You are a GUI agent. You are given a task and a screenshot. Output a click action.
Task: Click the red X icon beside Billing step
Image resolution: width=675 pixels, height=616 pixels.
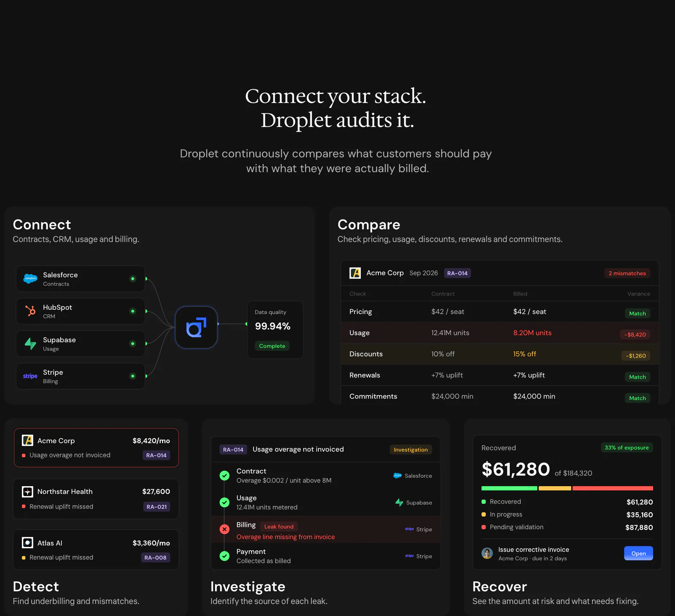click(224, 529)
